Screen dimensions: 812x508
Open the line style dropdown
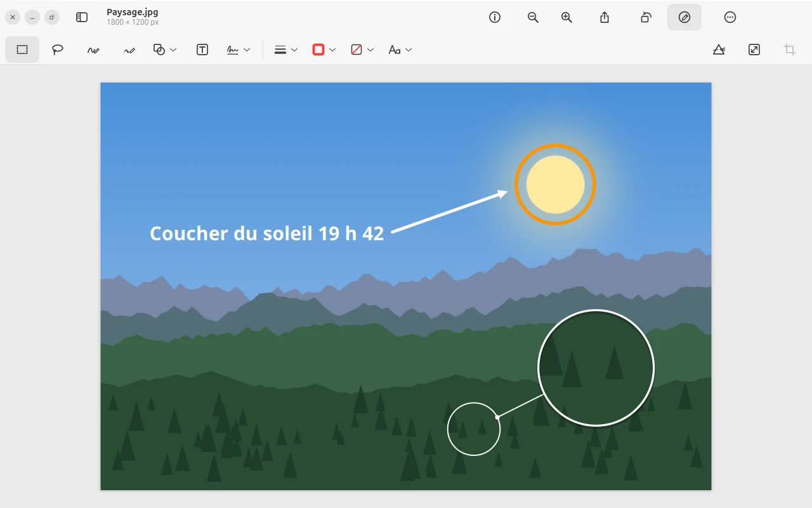pyautogui.click(x=286, y=50)
